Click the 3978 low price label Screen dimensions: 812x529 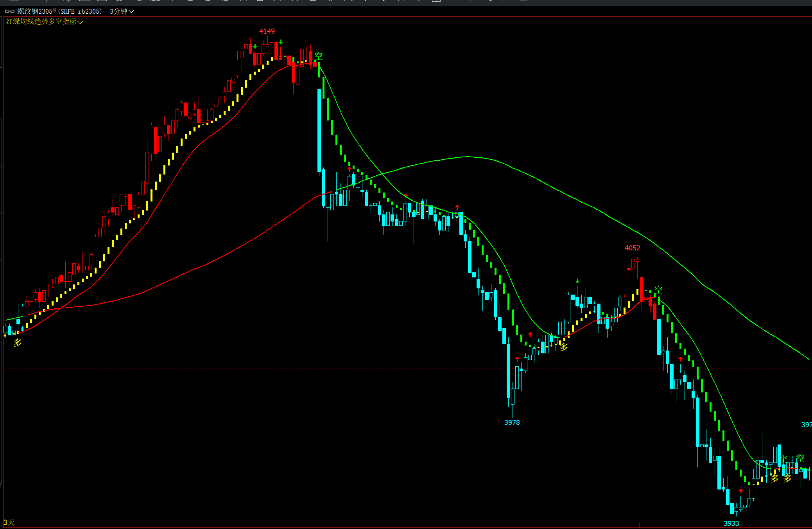pyautogui.click(x=512, y=422)
